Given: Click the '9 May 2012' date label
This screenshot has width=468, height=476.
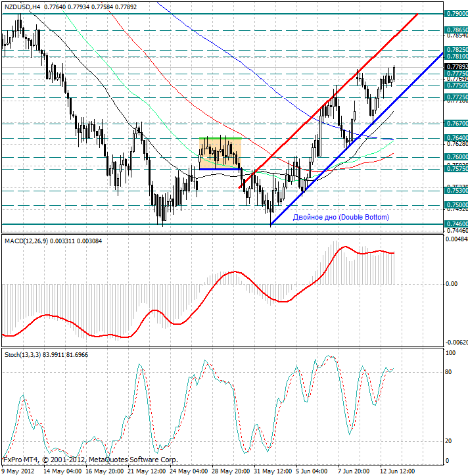Looking at the screenshot, I should coord(18,471).
